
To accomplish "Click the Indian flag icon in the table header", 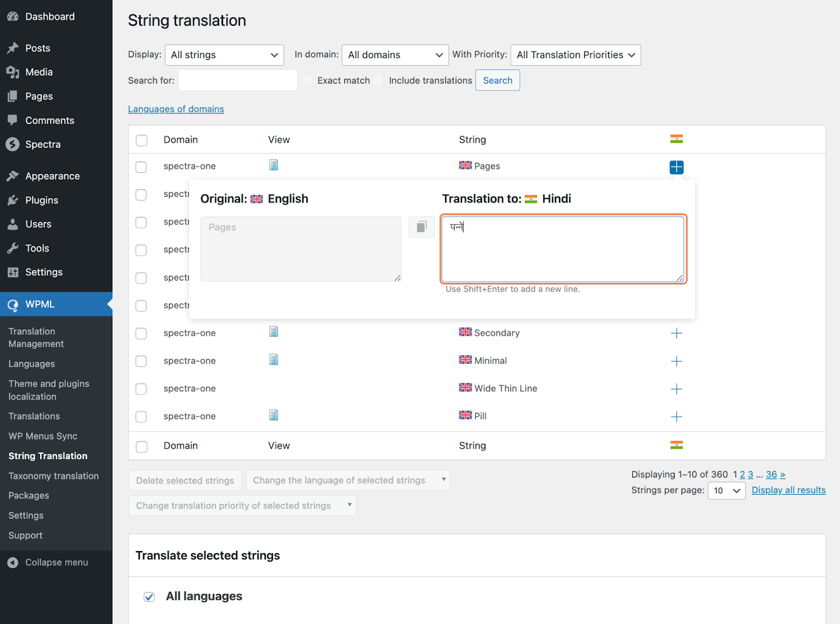I will pyautogui.click(x=677, y=139).
